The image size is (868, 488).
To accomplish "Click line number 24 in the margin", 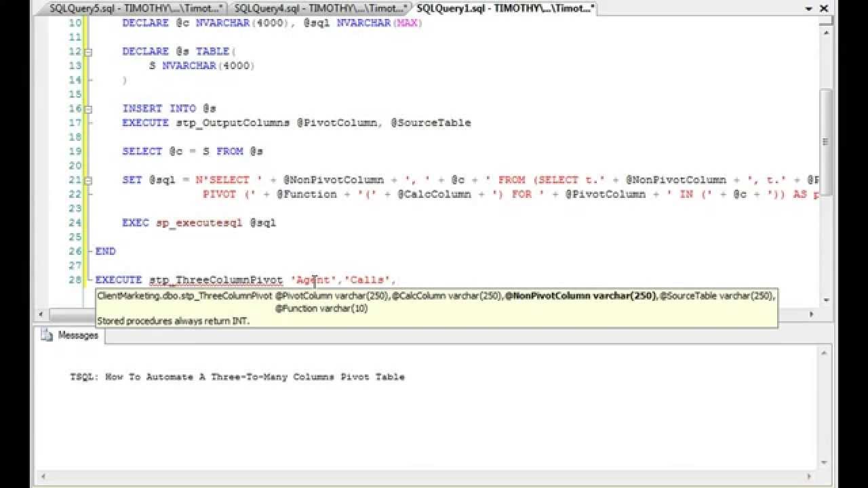I will point(75,222).
